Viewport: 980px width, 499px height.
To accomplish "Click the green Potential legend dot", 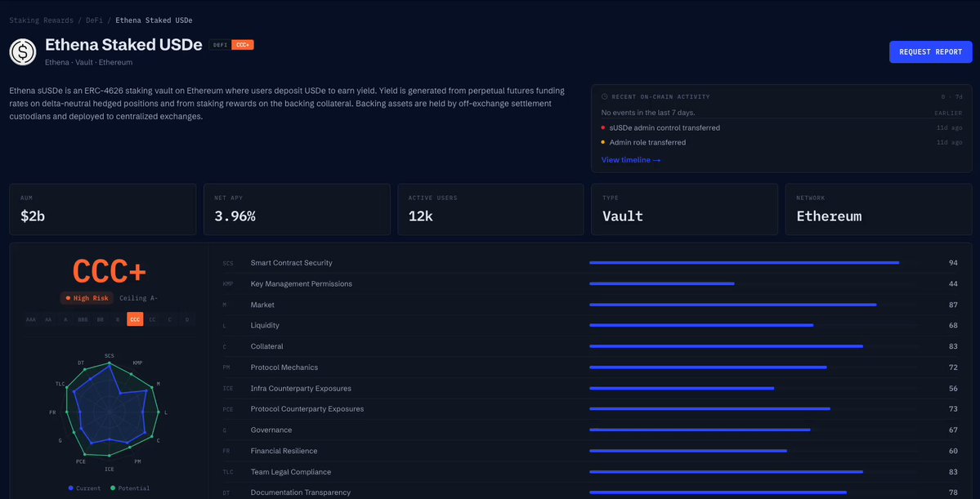I will pyautogui.click(x=113, y=488).
